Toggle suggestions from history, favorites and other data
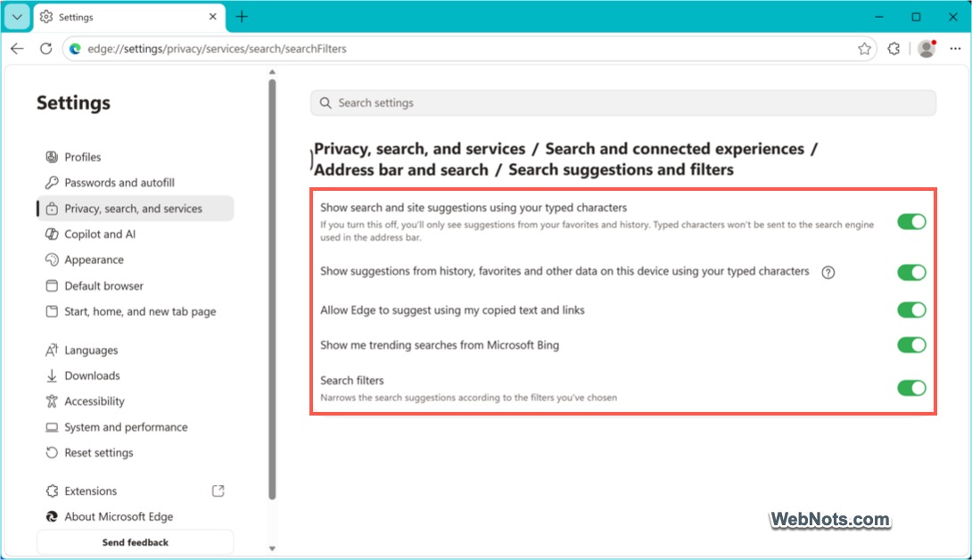The height and width of the screenshot is (560, 972). pos(911,272)
